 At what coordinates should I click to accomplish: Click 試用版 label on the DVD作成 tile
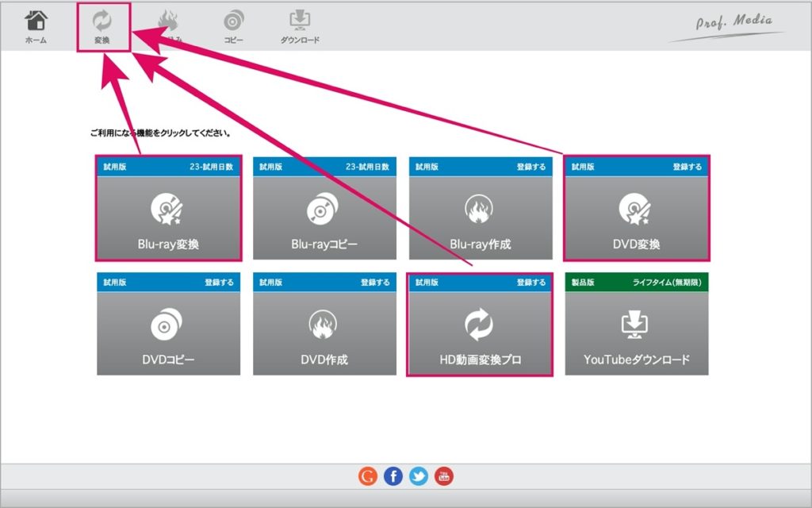(x=271, y=283)
